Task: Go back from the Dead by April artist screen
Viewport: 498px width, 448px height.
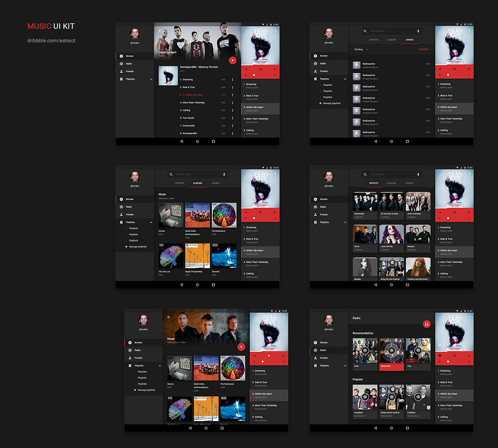Action: [x=160, y=31]
